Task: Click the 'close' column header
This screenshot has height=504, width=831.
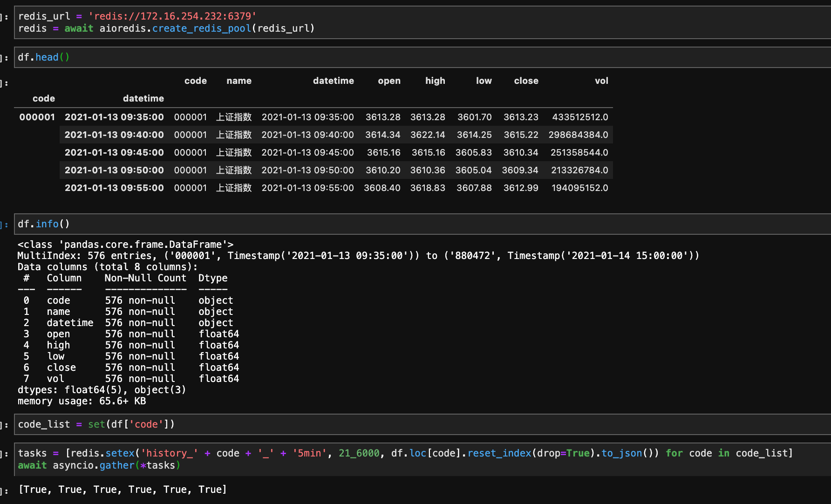Action: [x=526, y=81]
